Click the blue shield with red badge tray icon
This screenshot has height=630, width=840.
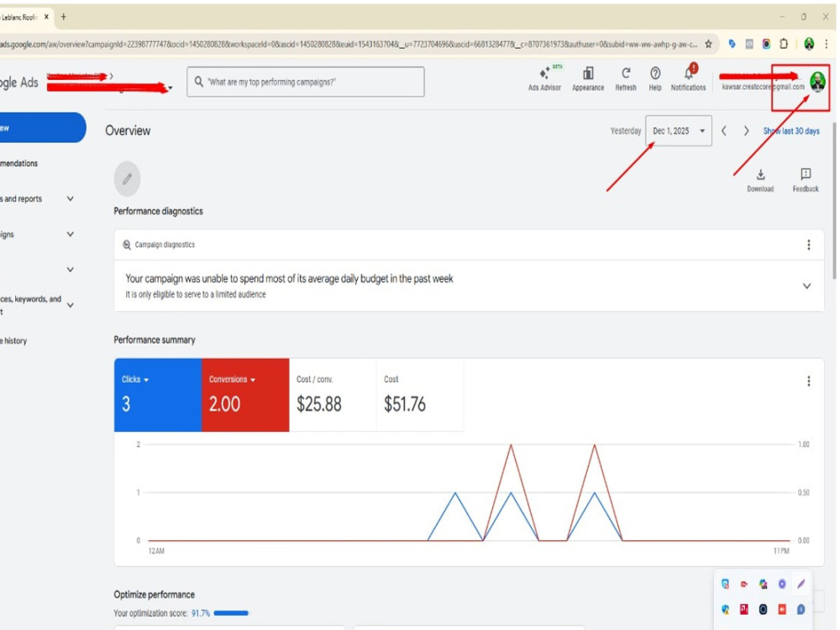click(726, 584)
